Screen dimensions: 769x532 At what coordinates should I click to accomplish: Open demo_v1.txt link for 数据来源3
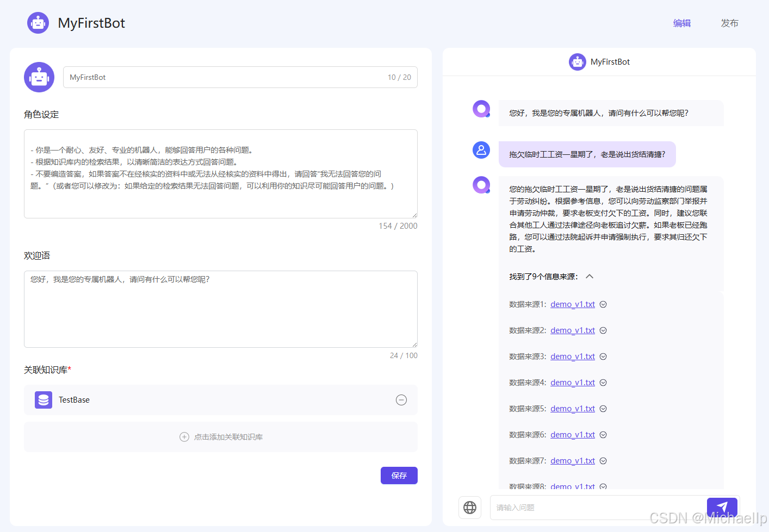(x=573, y=356)
